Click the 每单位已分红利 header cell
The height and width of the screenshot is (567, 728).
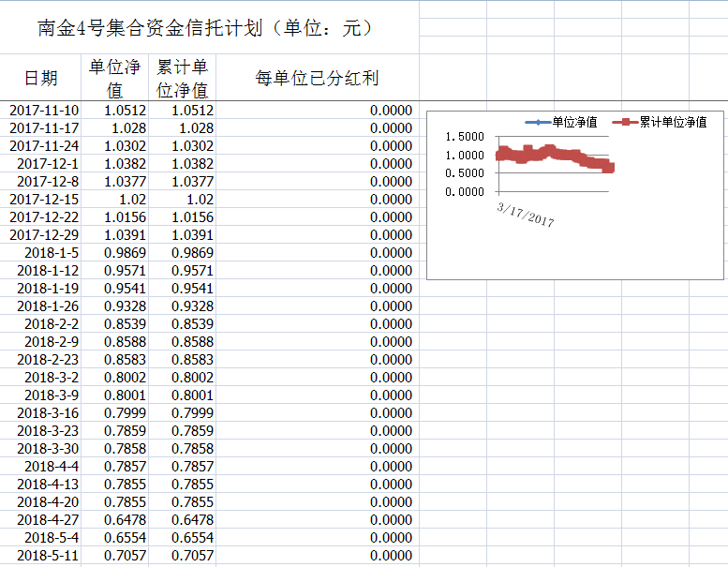click(317, 78)
